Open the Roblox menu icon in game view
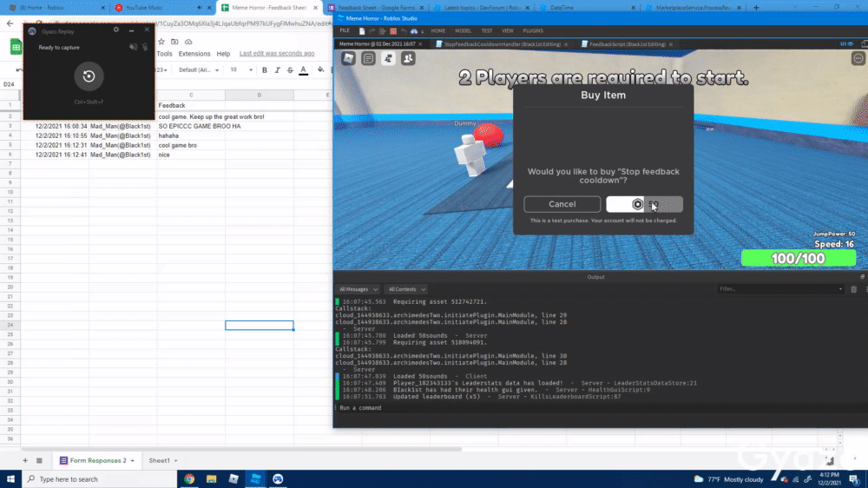 (x=348, y=58)
